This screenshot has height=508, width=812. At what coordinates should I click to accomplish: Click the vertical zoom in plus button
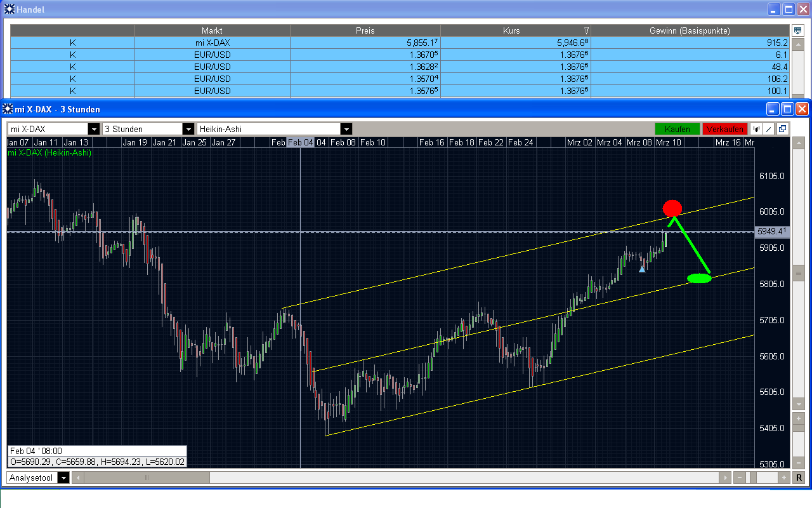tap(799, 418)
